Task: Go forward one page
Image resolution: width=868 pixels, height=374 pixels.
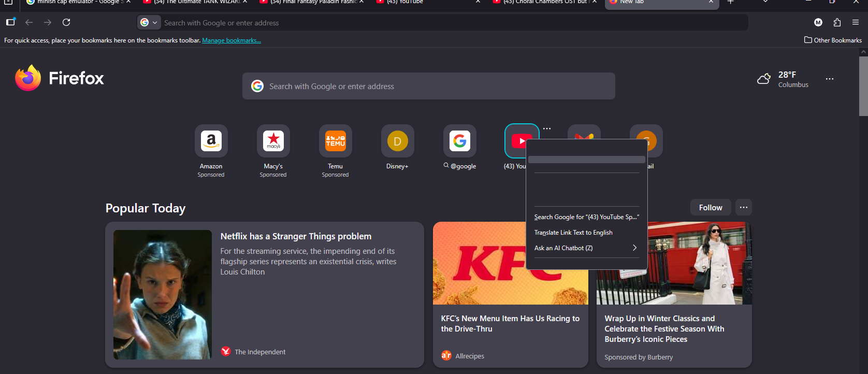Action: point(48,22)
